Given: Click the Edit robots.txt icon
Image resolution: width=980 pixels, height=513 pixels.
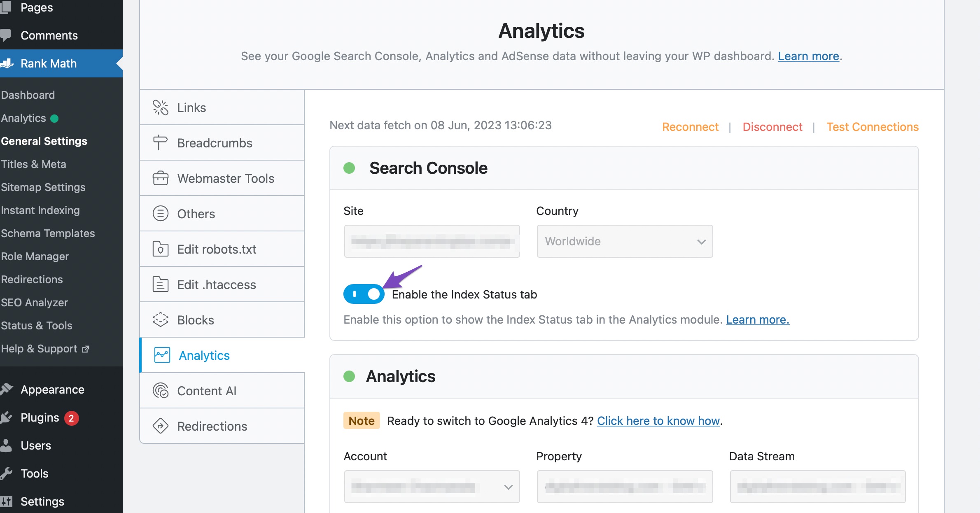Looking at the screenshot, I should (x=161, y=249).
